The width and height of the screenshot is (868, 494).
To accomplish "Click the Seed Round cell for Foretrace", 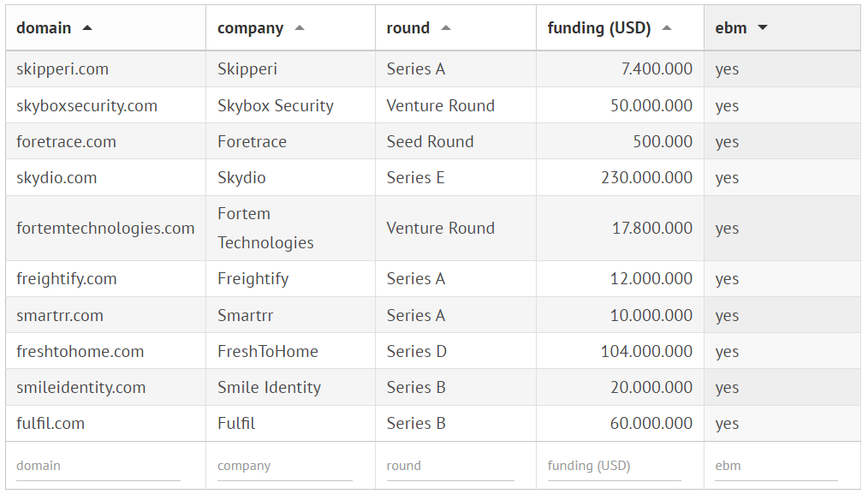I will point(430,142).
